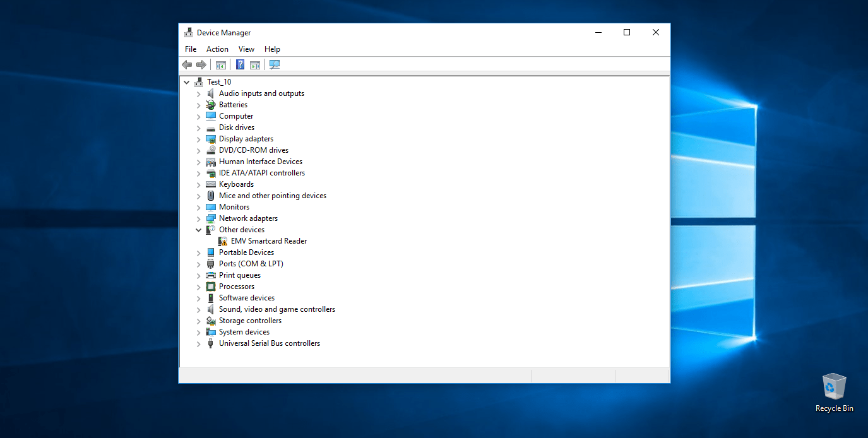Open the File menu
Screen dimensions: 868x438
(191, 49)
